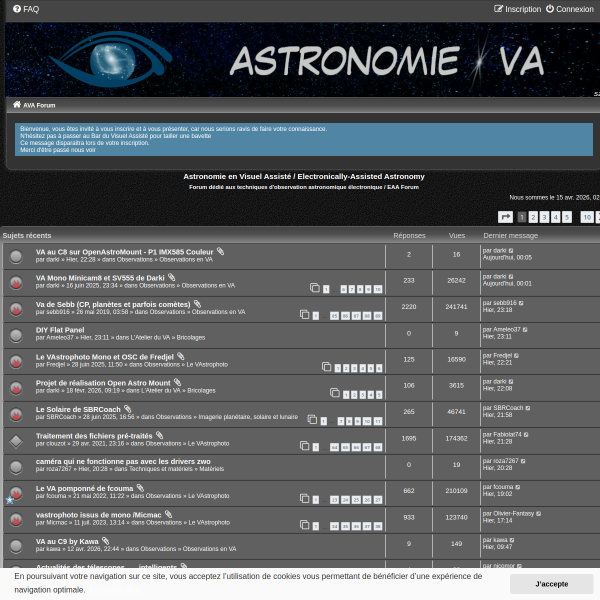This screenshot has width=600, height=600.
Task: Open the Connexion login link
Action: 570,9
